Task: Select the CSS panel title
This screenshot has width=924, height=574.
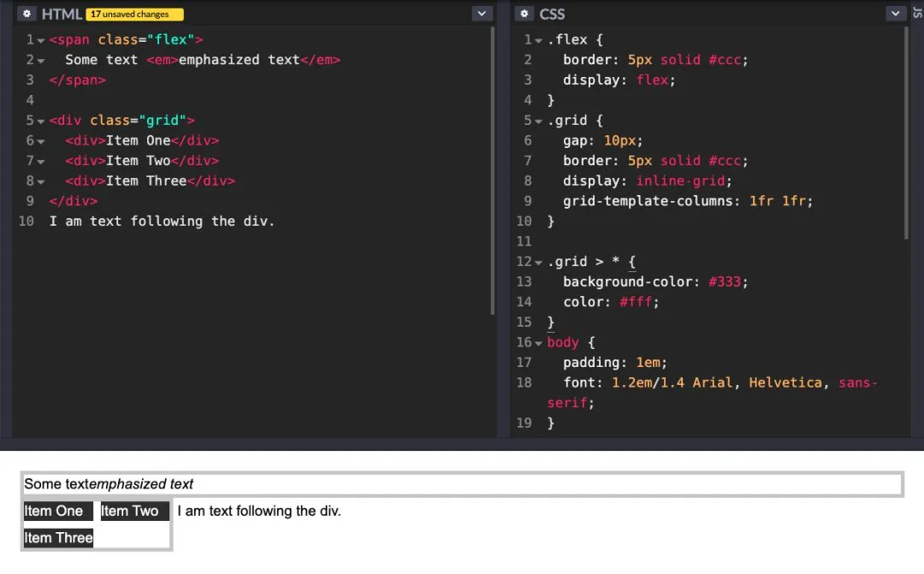Action: click(x=552, y=14)
